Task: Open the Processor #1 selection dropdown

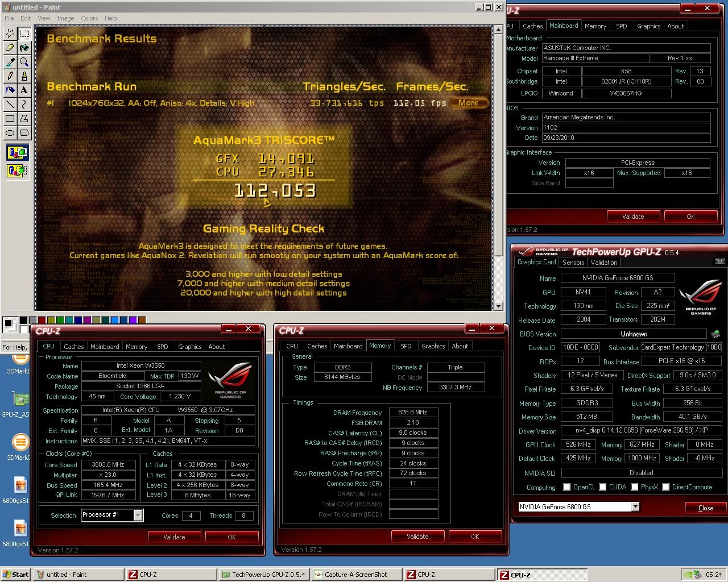Action: (x=138, y=515)
